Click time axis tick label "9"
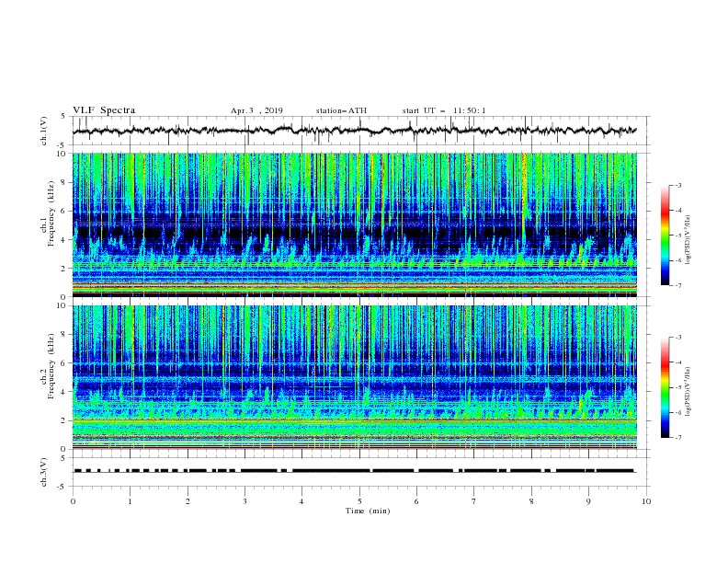The height and width of the screenshot is (563, 728). point(588,501)
